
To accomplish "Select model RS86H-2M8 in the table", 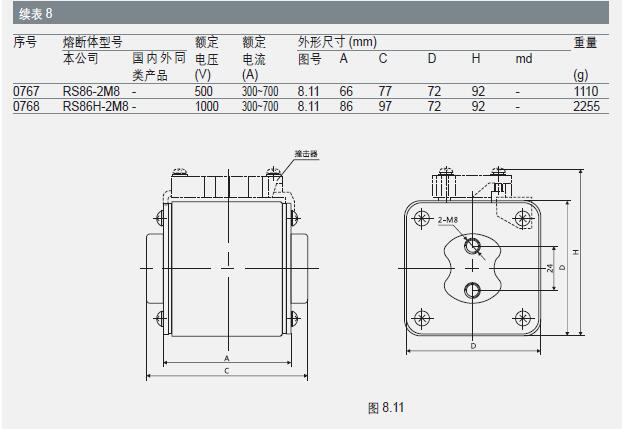I will (x=95, y=106).
